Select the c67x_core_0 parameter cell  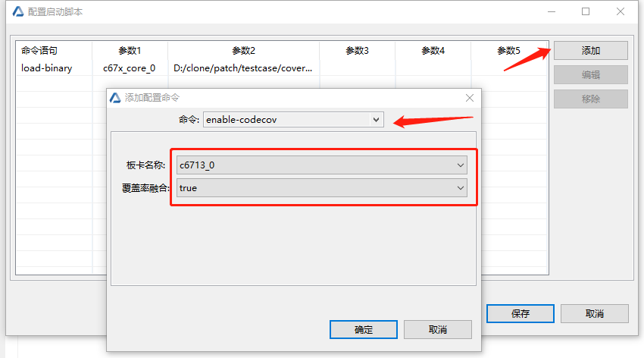[130, 68]
